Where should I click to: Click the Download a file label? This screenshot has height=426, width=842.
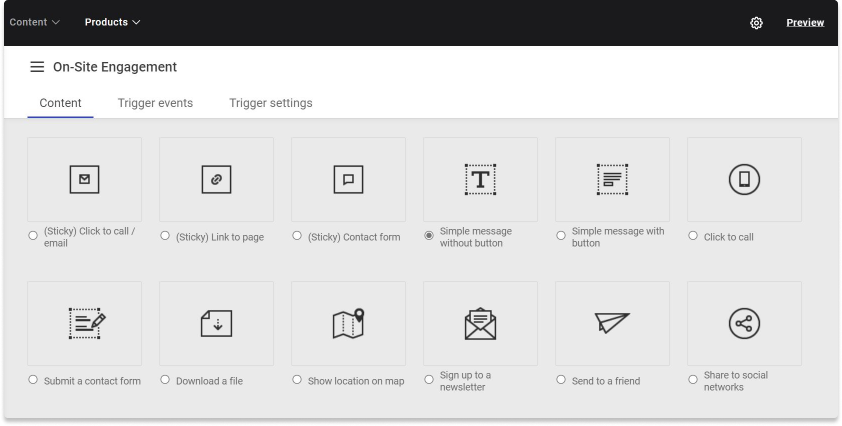pyautogui.click(x=209, y=381)
